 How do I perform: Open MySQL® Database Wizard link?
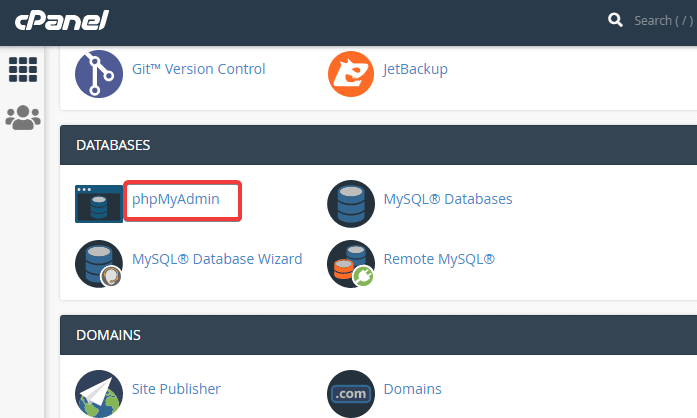[x=217, y=259]
